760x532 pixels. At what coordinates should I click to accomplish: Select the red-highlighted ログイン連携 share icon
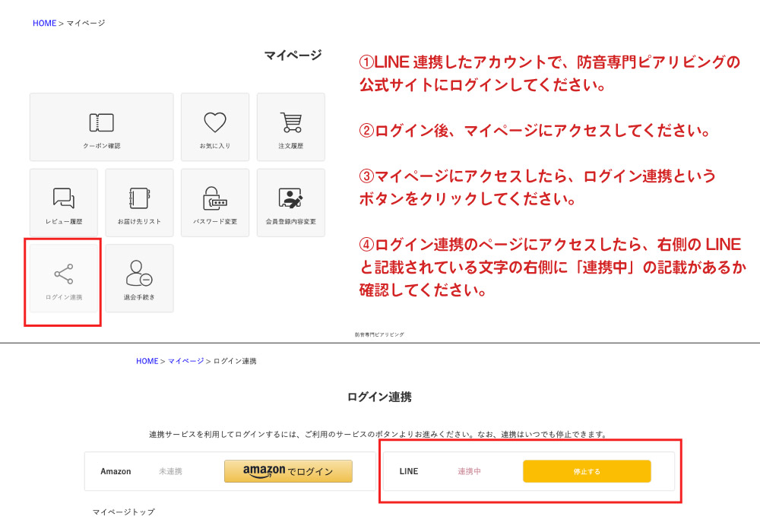click(x=62, y=278)
